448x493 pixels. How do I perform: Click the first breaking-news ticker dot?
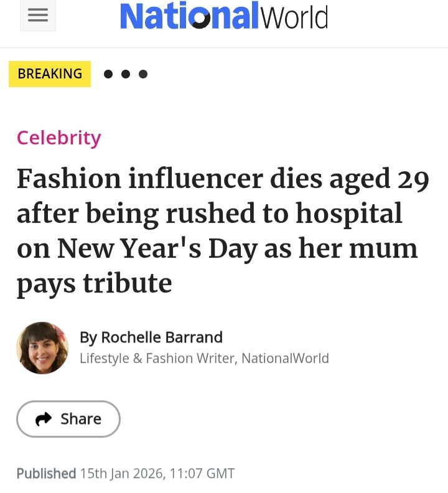(x=108, y=74)
